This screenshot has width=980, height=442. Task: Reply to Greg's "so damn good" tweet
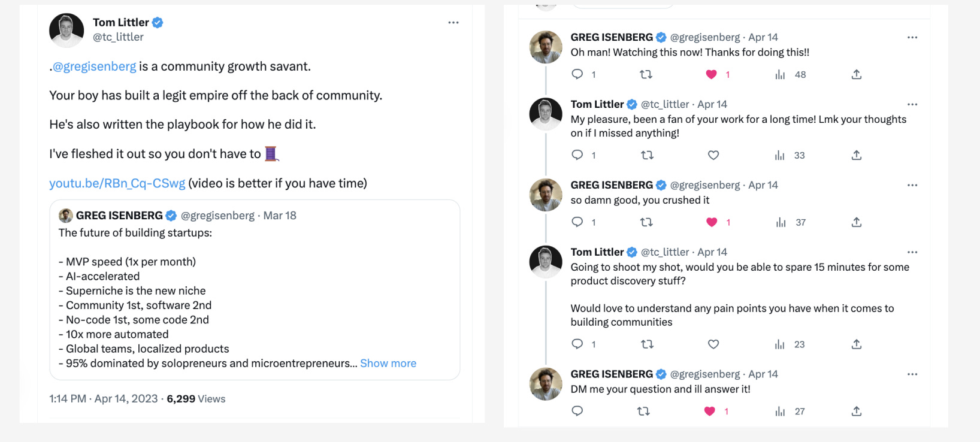[577, 222]
